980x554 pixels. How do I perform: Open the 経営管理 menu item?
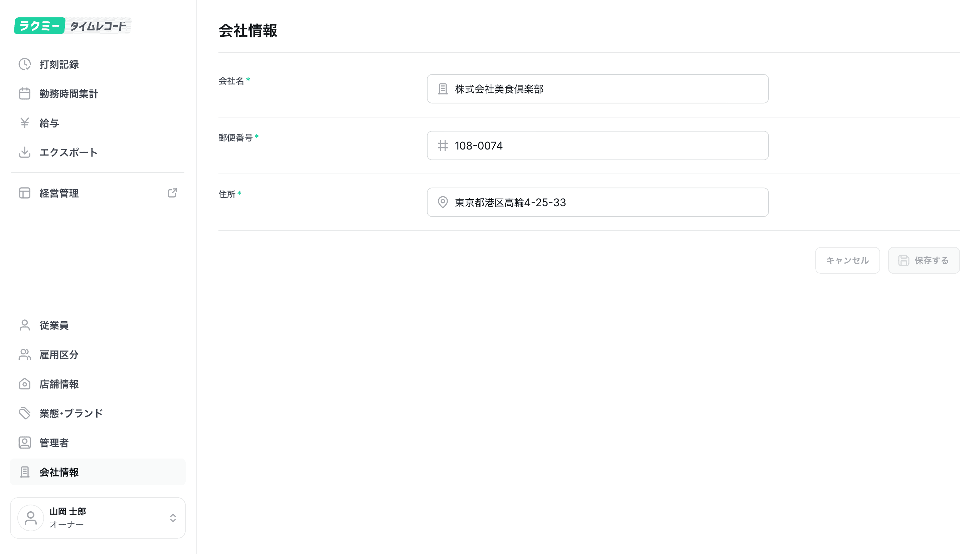pos(59,193)
